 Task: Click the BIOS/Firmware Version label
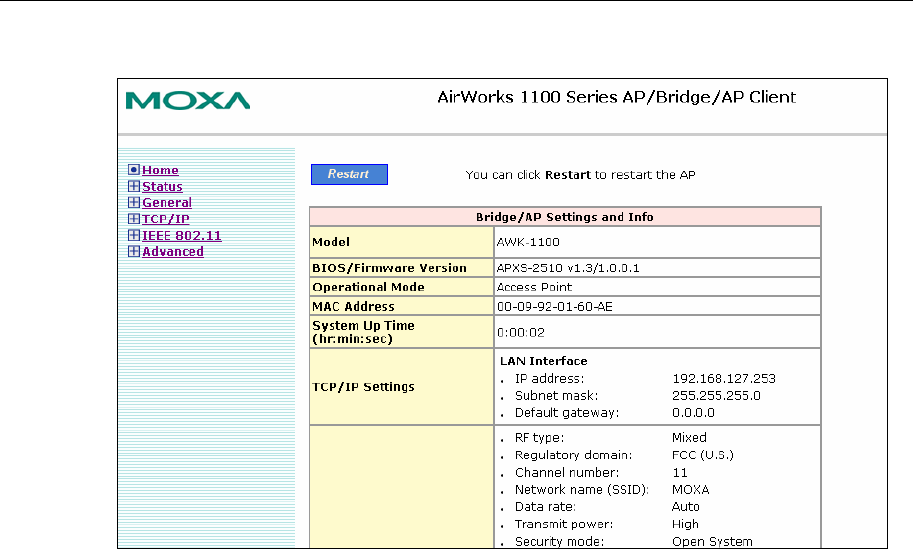click(390, 268)
